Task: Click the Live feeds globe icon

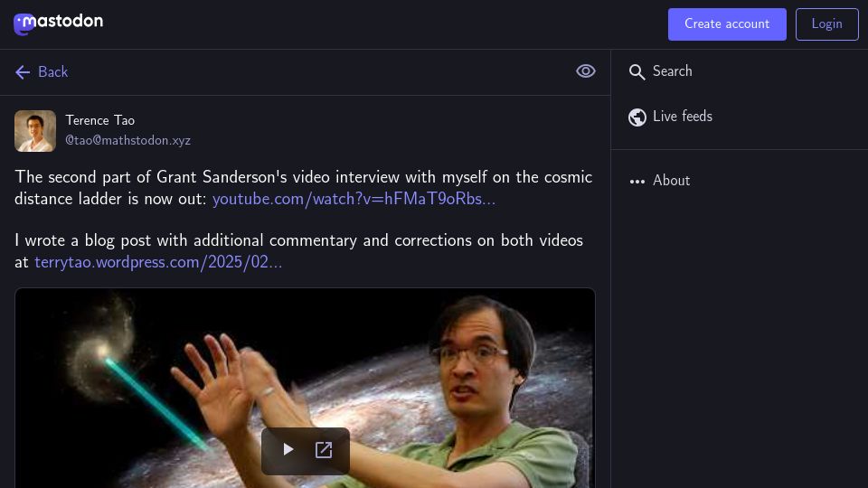Action: click(637, 117)
